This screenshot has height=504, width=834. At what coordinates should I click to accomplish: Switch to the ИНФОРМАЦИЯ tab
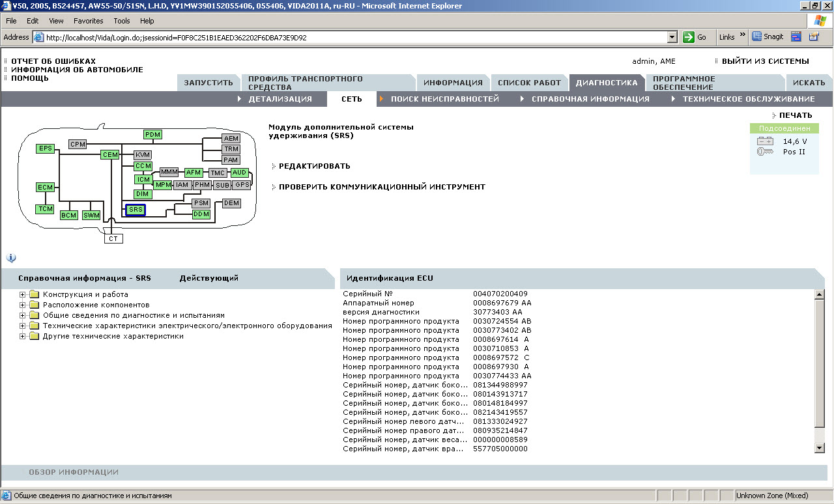[453, 83]
